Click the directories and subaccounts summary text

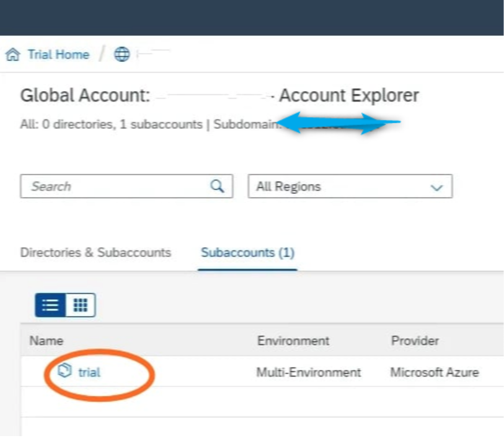tap(111, 125)
